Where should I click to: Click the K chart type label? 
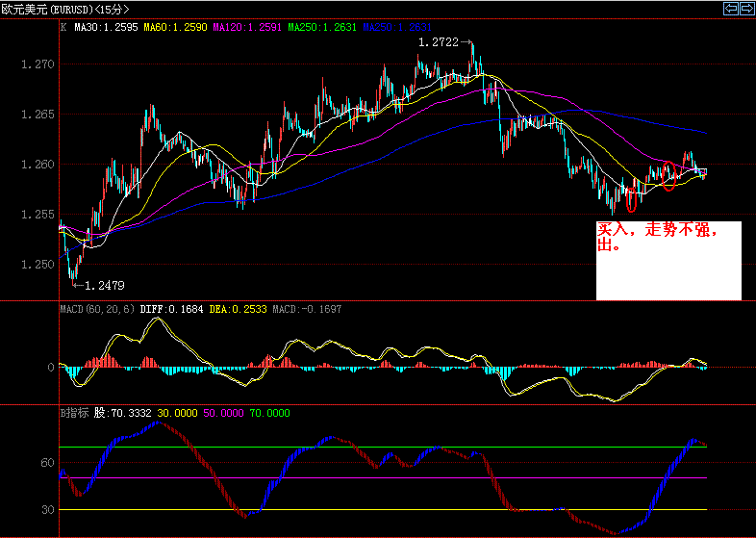(63, 28)
